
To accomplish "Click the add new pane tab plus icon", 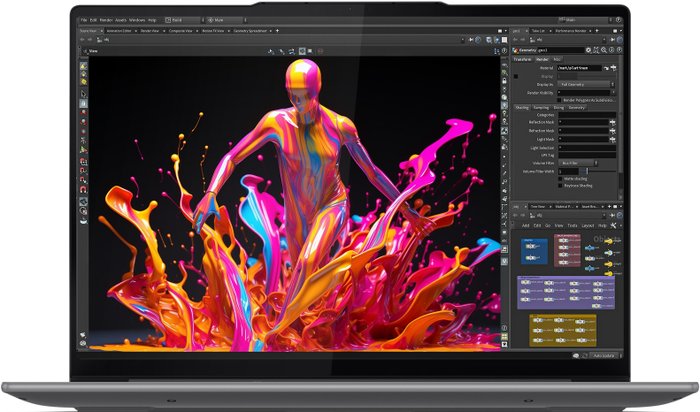I will pos(277,30).
